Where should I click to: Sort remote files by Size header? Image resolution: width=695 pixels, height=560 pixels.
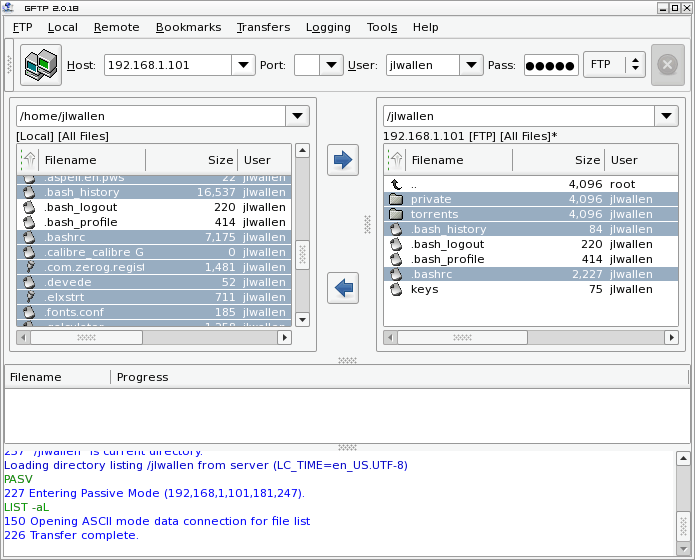(558, 160)
